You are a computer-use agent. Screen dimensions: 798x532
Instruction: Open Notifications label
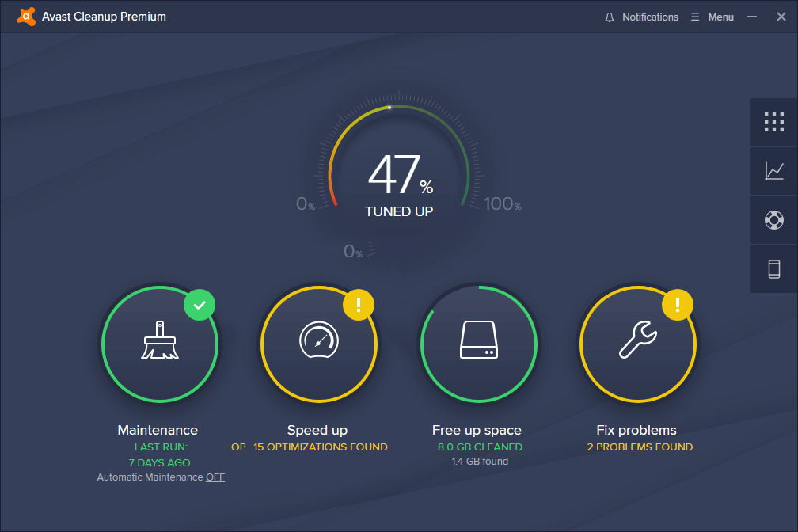(x=650, y=17)
